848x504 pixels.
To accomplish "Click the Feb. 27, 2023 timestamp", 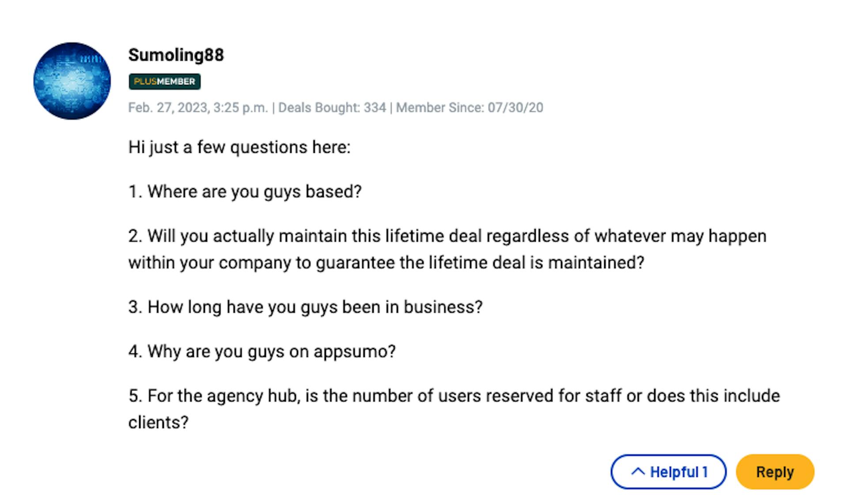I will coord(198,108).
